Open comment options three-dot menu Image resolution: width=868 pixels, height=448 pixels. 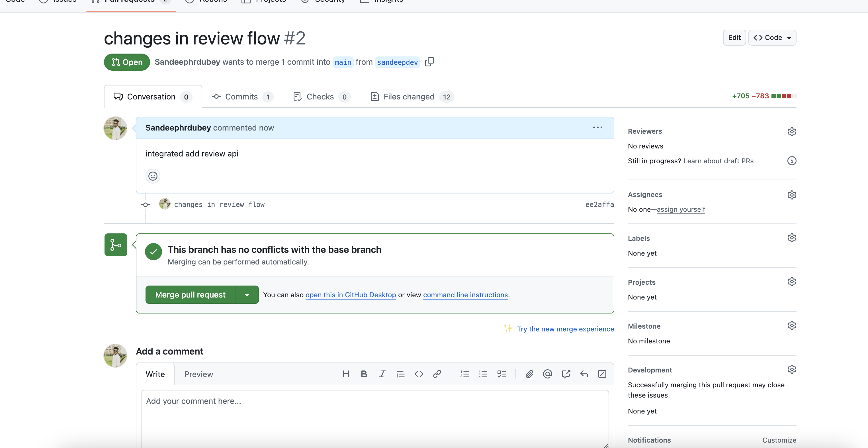pos(597,127)
